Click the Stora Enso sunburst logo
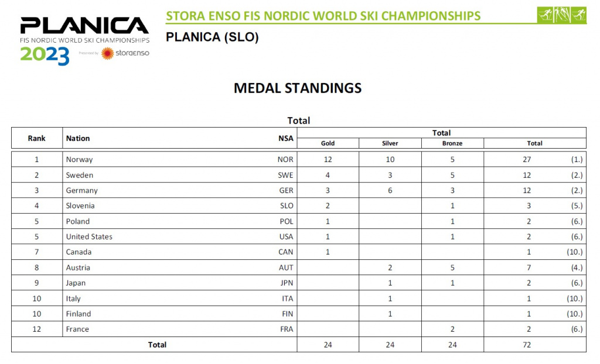600x364 pixels. point(107,53)
